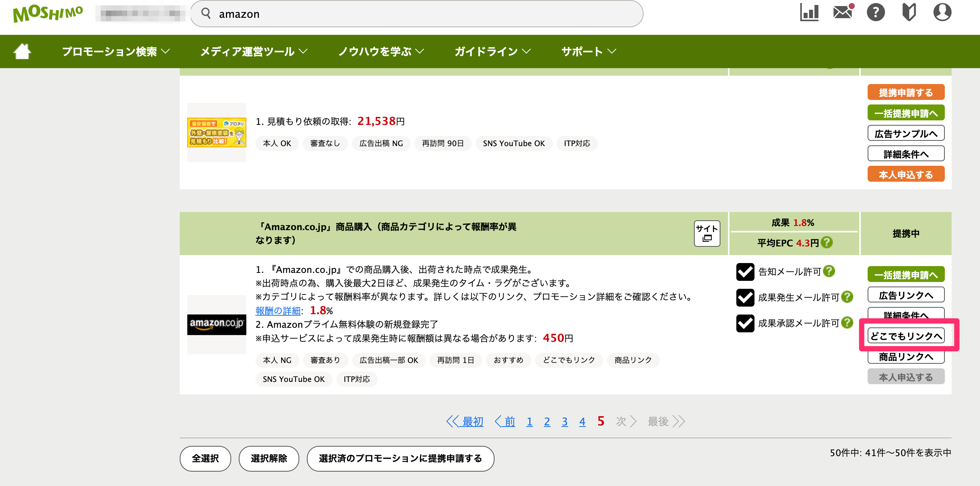This screenshot has height=486, width=980.
Task: Open どこでもリンクへ
Action: pyautogui.click(x=905, y=336)
